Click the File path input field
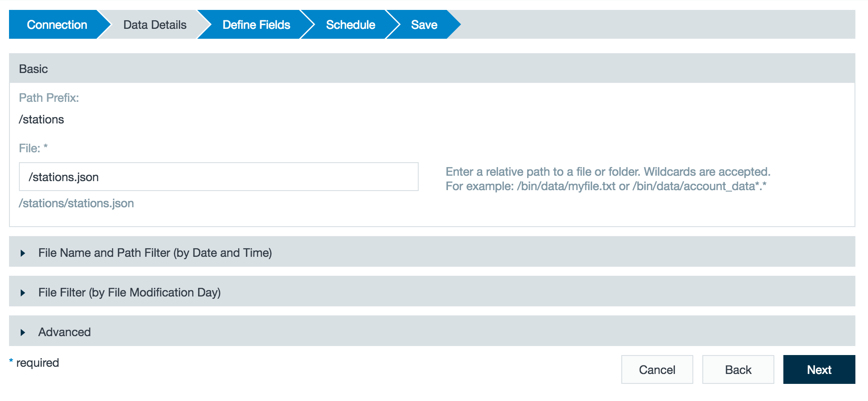The height and width of the screenshot is (401, 868). tap(219, 177)
